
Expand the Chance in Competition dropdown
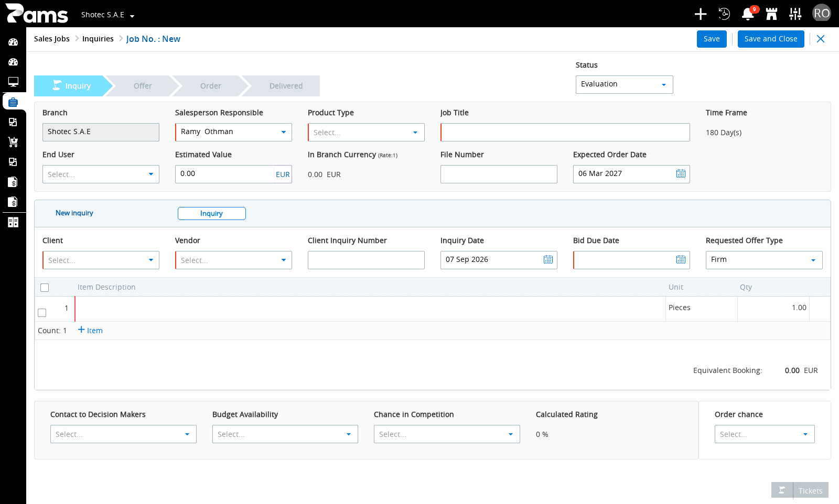(x=511, y=434)
